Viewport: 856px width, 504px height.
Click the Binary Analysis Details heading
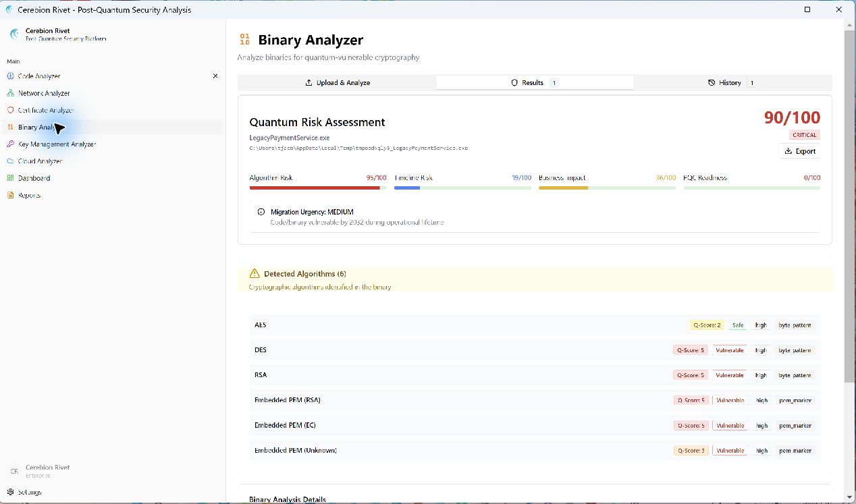288,499
